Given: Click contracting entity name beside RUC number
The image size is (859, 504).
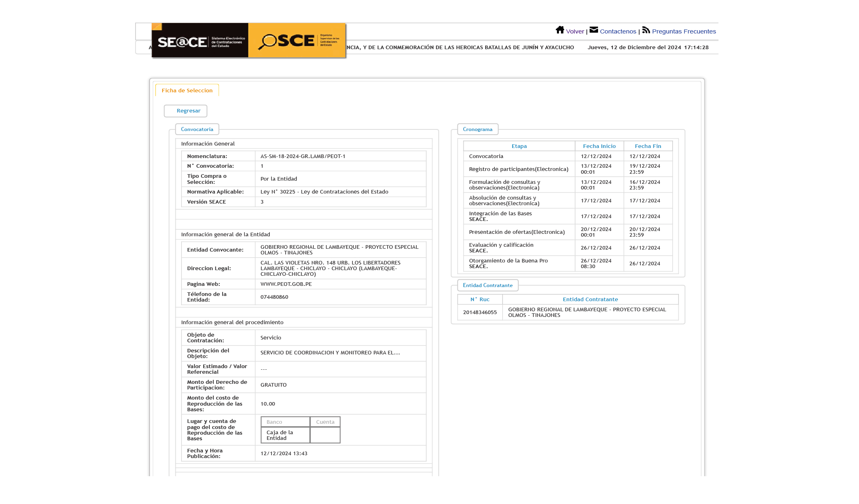Looking at the screenshot, I should click(587, 312).
